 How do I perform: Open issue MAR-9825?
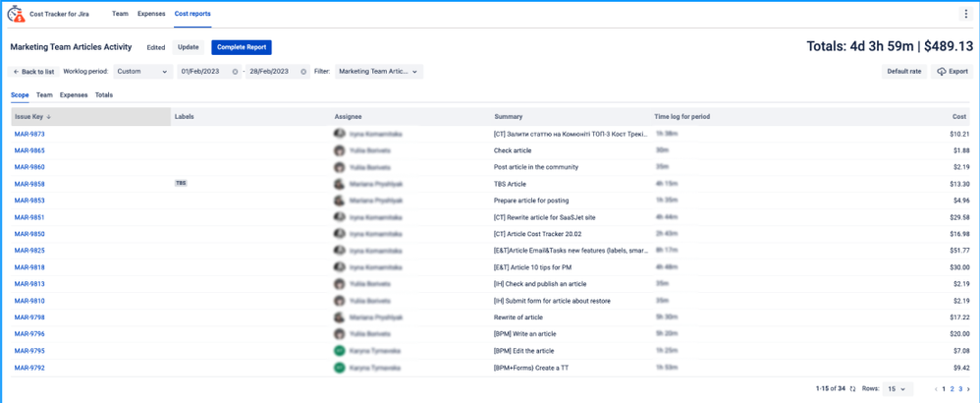click(x=29, y=251)
